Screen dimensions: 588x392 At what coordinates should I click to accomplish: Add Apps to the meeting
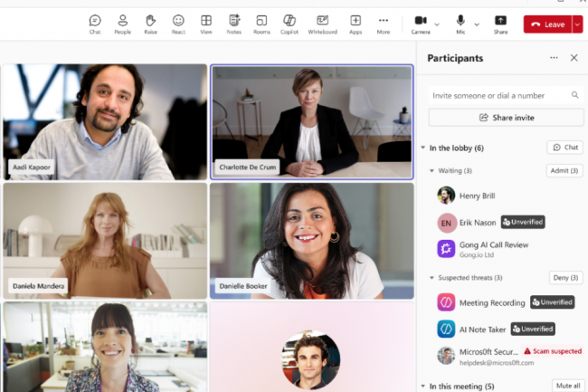(x=356, y=24)
